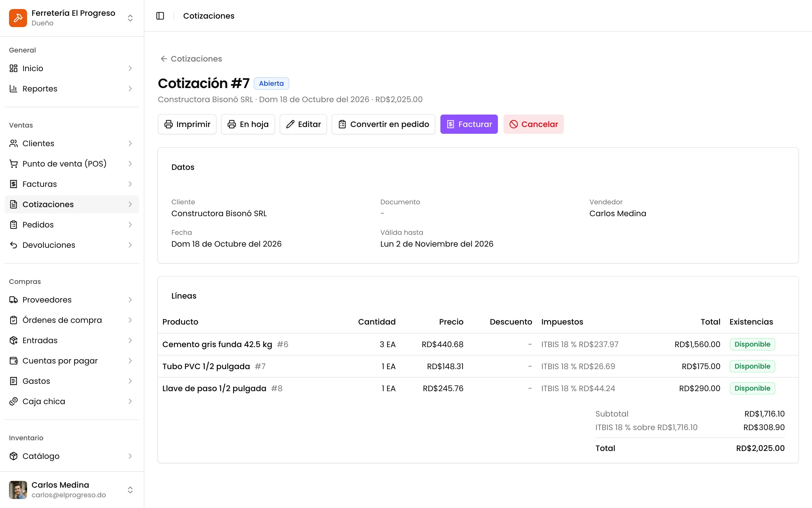Open Pedidos in the sidebar
Viewport: 812px width, 508px height.
pyautogui.click(x=72, y=225)
